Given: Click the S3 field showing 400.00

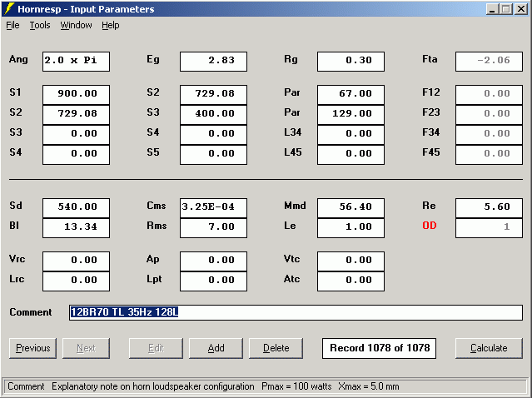Looking at the screenshot, I should (213, 115).
